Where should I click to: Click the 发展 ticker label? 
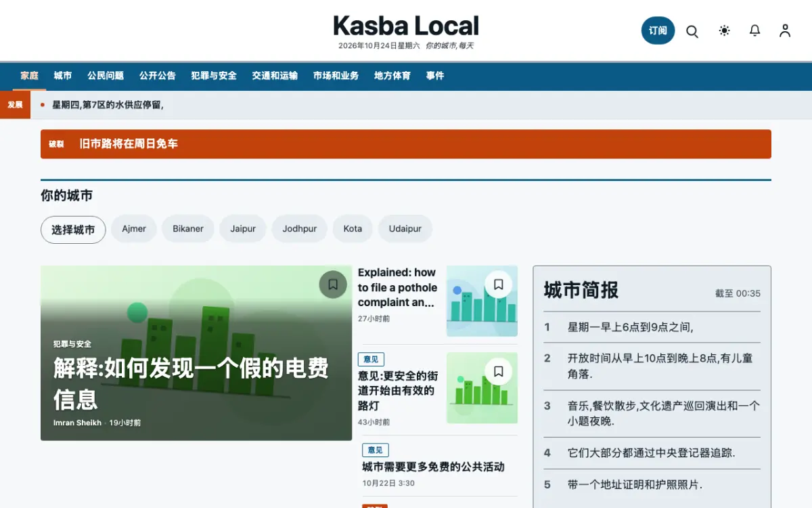tap(15, 105)
